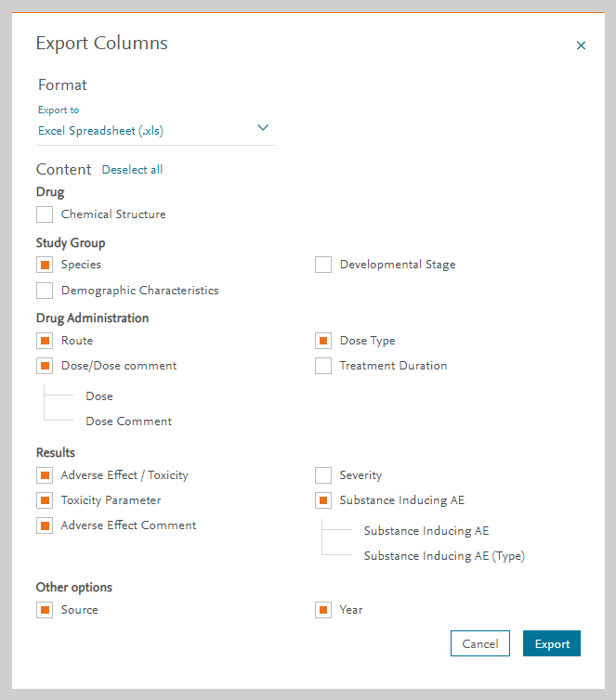The height and width of the screenshot is (700, 616).
Task: Close the Export Columns dialog with X
Action: click(581, 45)
